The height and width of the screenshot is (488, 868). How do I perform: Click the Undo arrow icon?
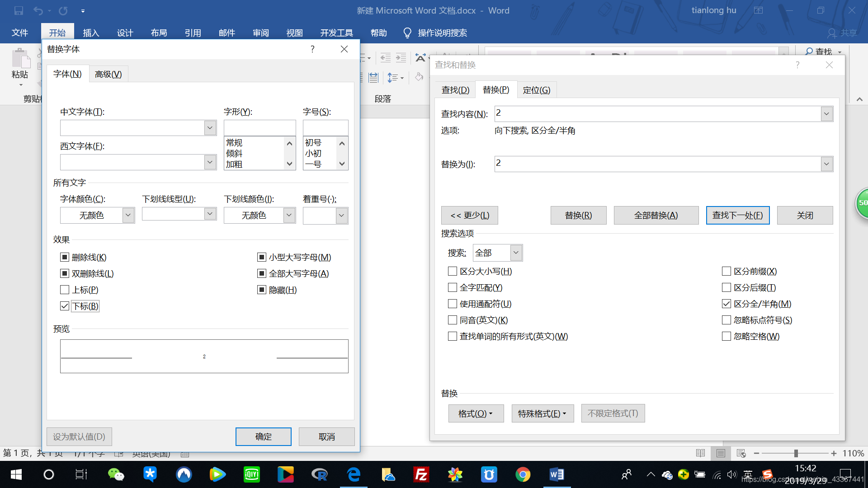(38, 10)
